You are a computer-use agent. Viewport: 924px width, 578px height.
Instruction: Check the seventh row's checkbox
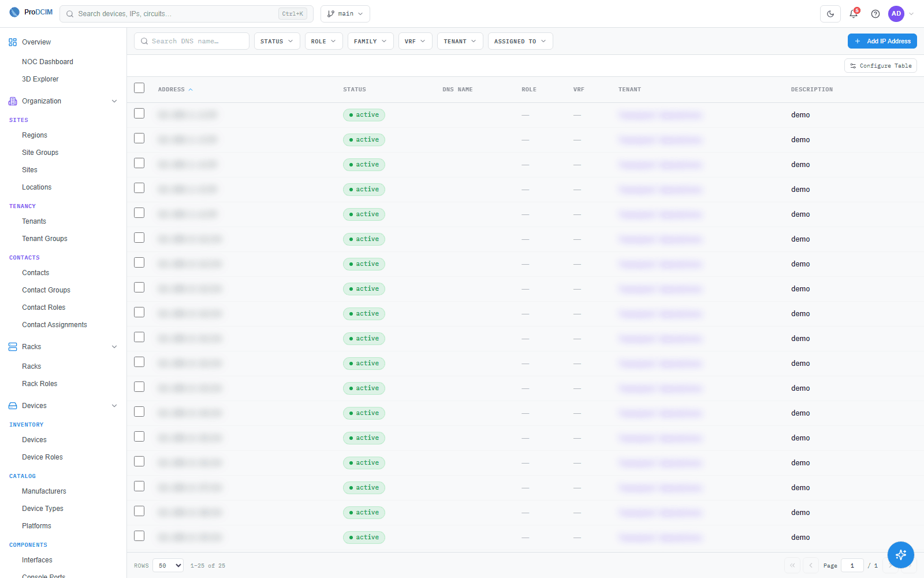coord(139,262)
